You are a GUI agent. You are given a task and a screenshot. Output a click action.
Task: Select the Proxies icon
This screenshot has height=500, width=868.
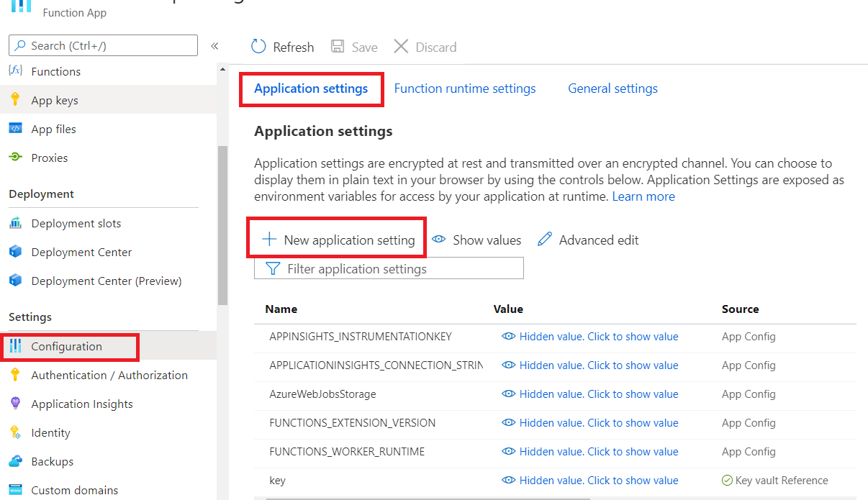tap(15, 158)
